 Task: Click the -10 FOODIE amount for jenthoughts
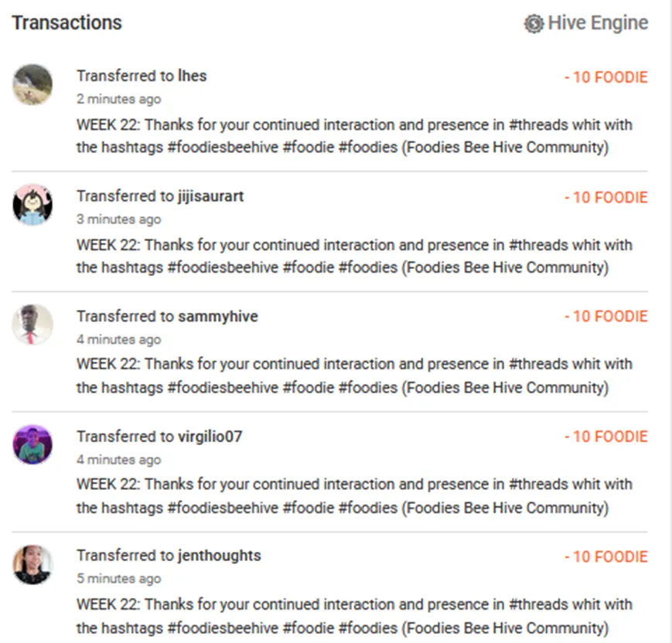[x=605, y=557]
